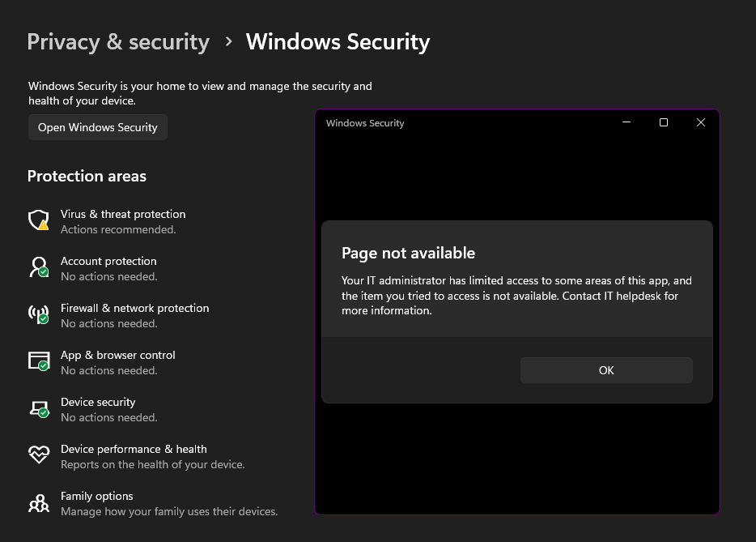756x542 pixels.
Task: Click the breadcrumb chevron separator
Action: click(x=228, y=42)
